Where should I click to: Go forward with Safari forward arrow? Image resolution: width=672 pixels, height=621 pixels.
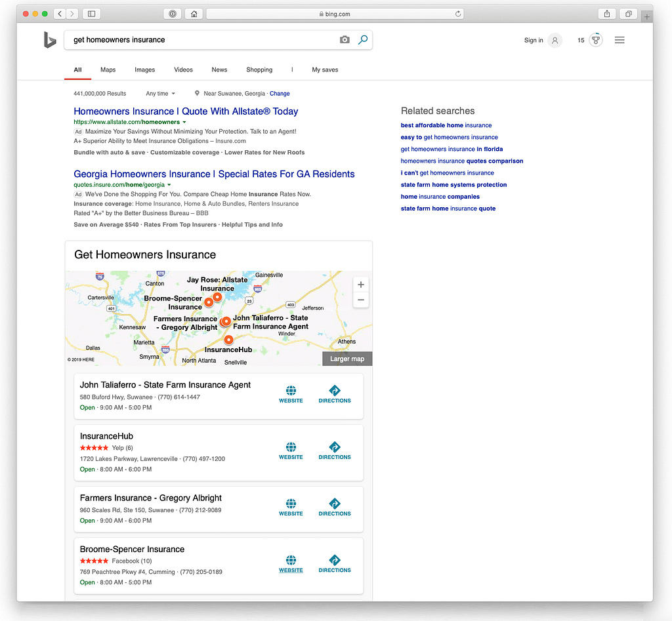point(72,14)
